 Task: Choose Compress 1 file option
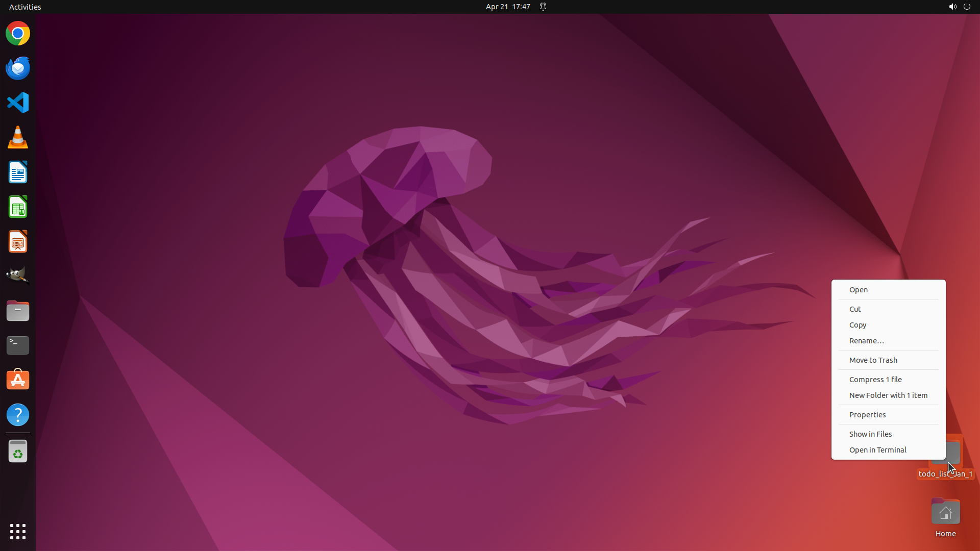(x=875, y=380)
